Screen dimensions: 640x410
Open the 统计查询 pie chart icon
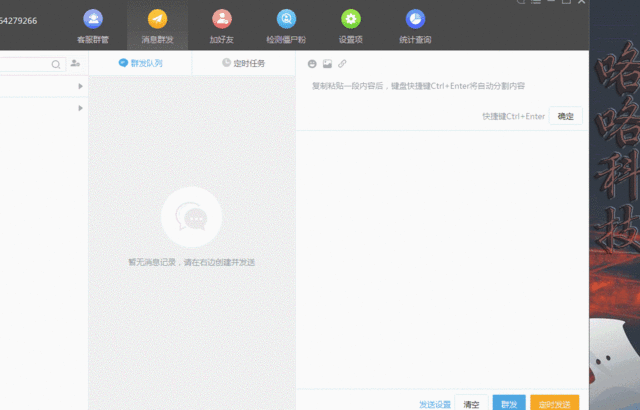tap(414, 19)
